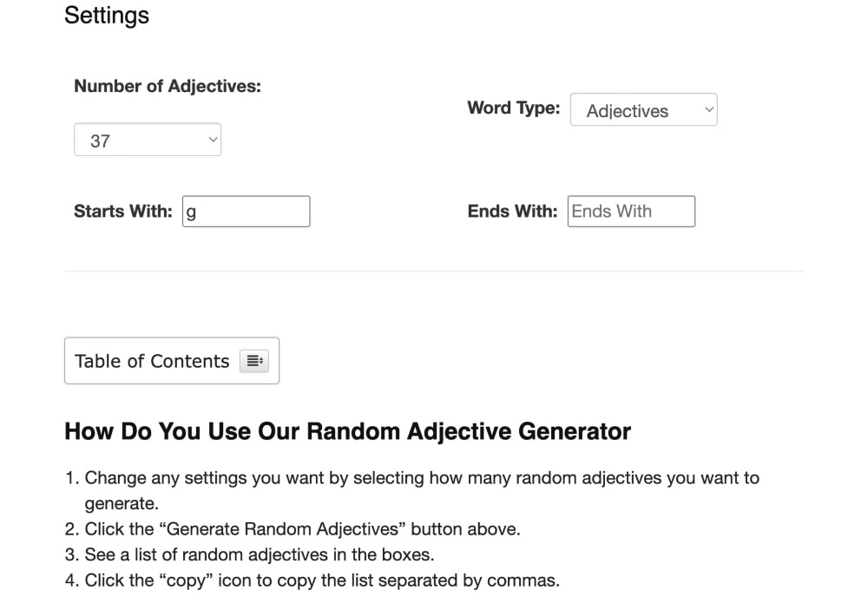868x603 pixels.
Task: Click the word "generate." ending step 1
Action: coord(121,503)
